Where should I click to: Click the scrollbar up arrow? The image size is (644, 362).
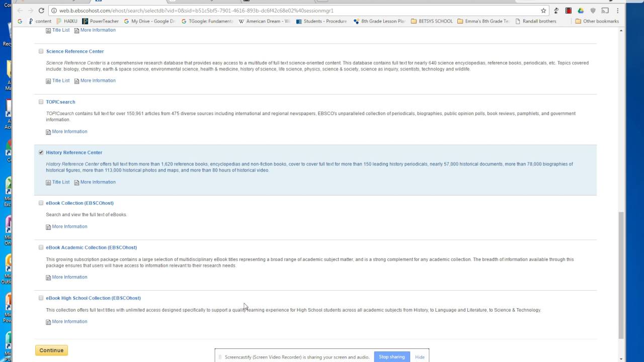click(x=621, y=31)
